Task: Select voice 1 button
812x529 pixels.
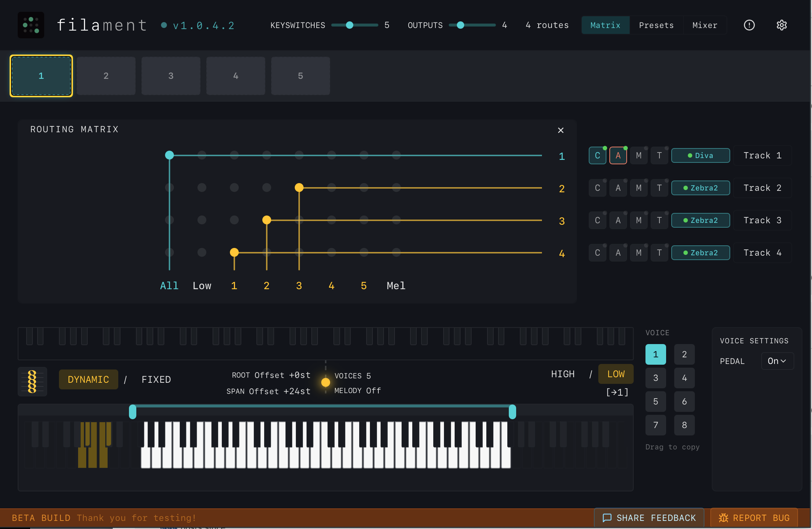Action: click(655, 354)
